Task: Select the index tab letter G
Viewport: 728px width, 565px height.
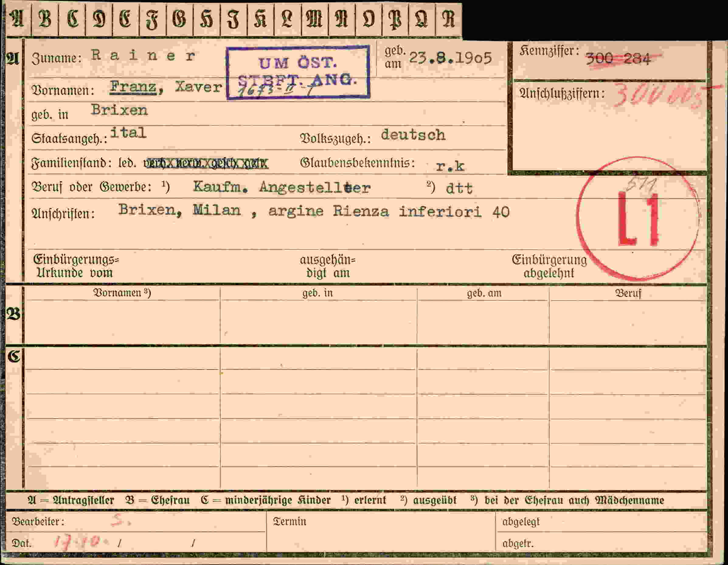Action: point(180,19)
